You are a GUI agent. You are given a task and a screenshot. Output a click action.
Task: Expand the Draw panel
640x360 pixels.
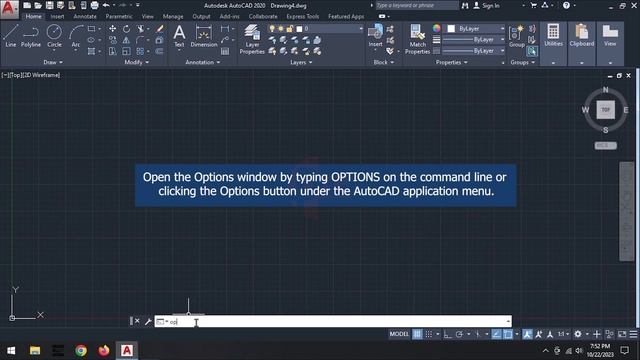click(53, 62)
